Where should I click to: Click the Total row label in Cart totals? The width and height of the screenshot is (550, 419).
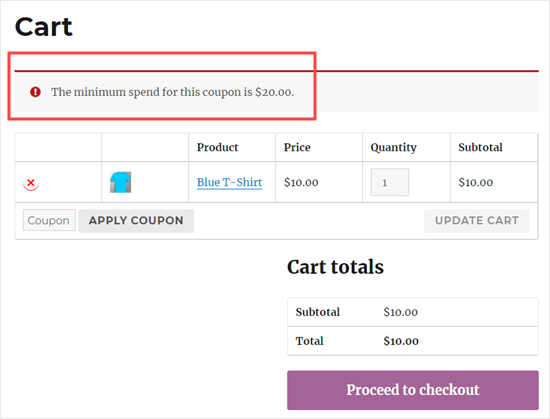click(309, 341)
